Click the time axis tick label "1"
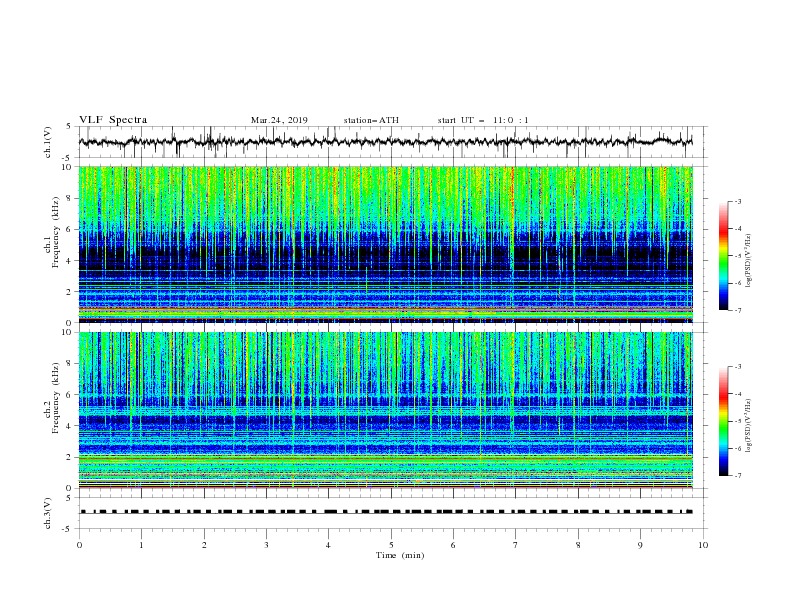792x612 pixels. tap(141, 545)
